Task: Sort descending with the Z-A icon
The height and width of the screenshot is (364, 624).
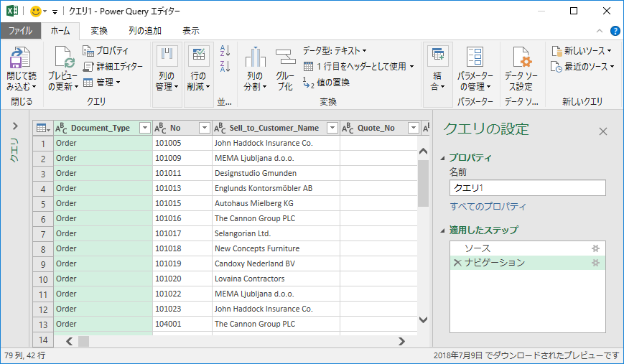Action: 225,66
